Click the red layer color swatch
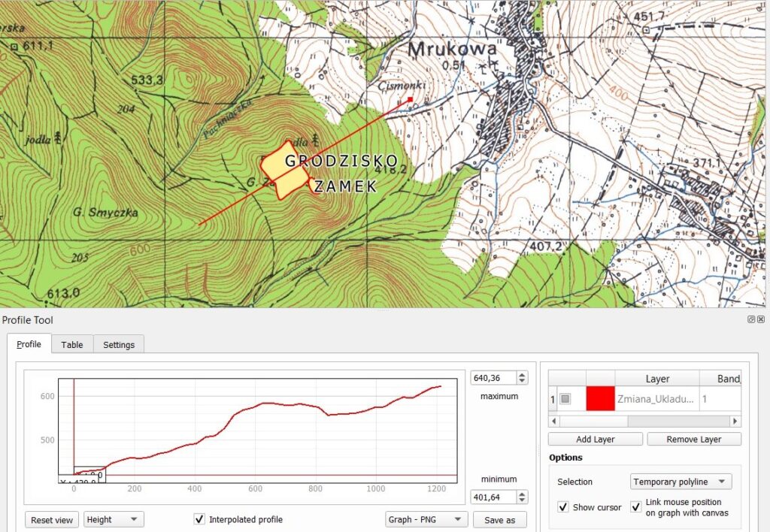The image size is (770, 532). click(600, 399)
